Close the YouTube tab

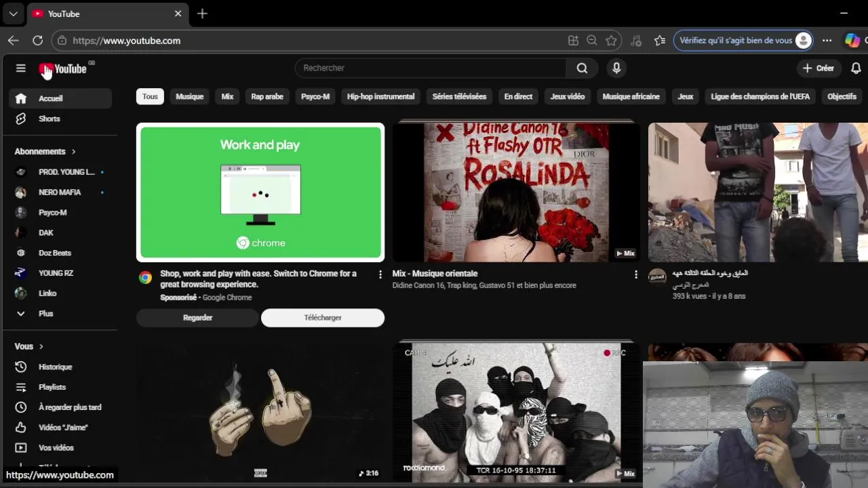[178, 14]
